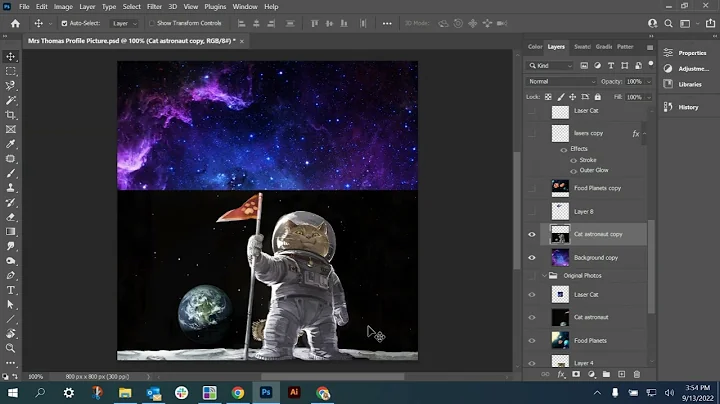Viewport: 720px width, 404px height.
Task: Select the Pen tool
Action: pyautogui.click(x=11, y=275)
